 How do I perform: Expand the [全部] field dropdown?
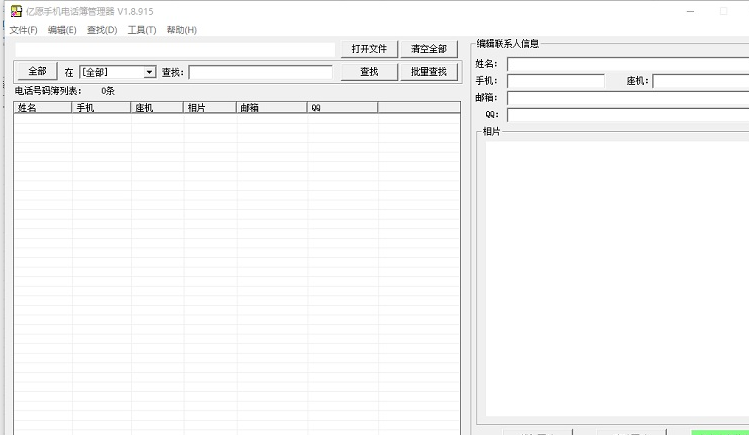150,72
